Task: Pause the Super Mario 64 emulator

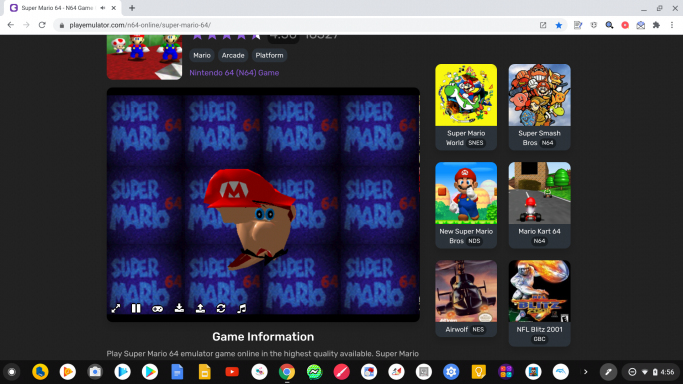Action: click(x=136, y=308)
